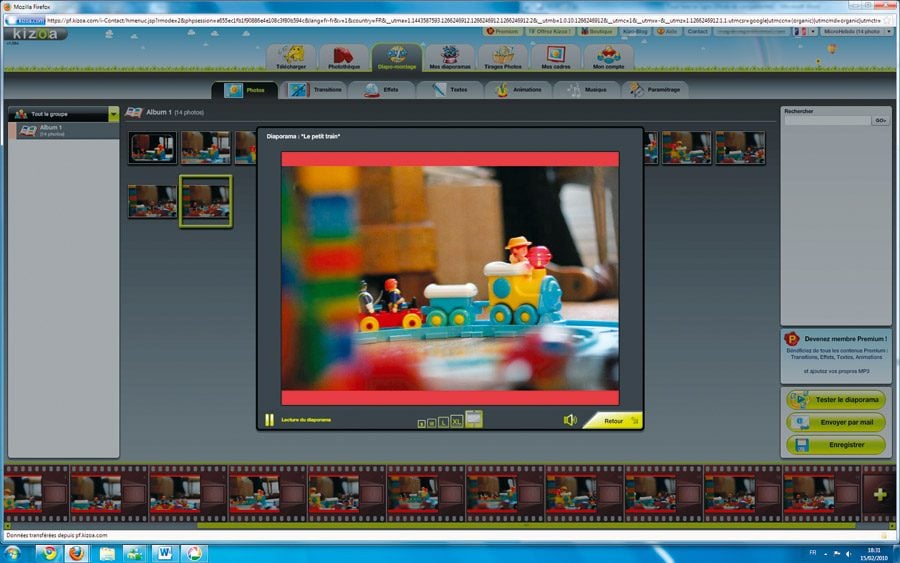The image size is (900, 563).
Task: Select the XL preview size
Action: (456, 422)
